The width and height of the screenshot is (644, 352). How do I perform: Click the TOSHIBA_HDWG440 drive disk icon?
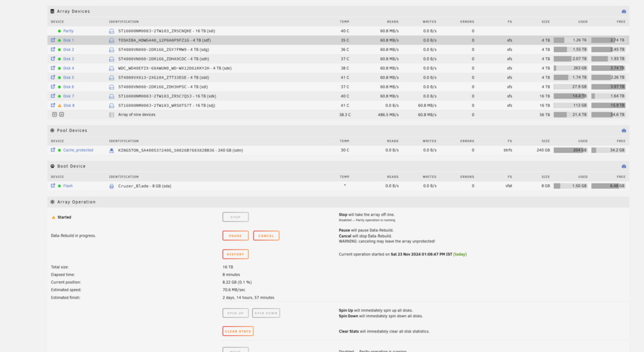pos(111,41)
